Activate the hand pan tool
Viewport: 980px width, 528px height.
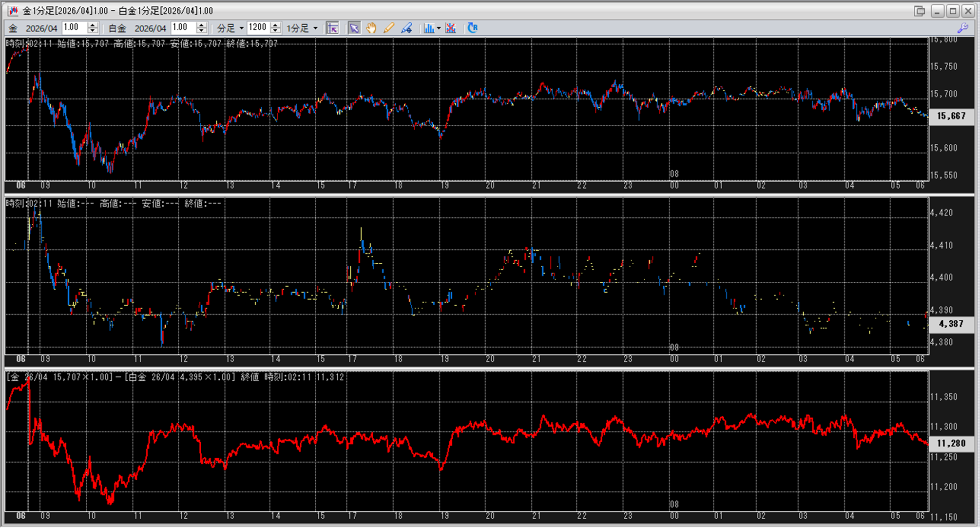point(371,28)
